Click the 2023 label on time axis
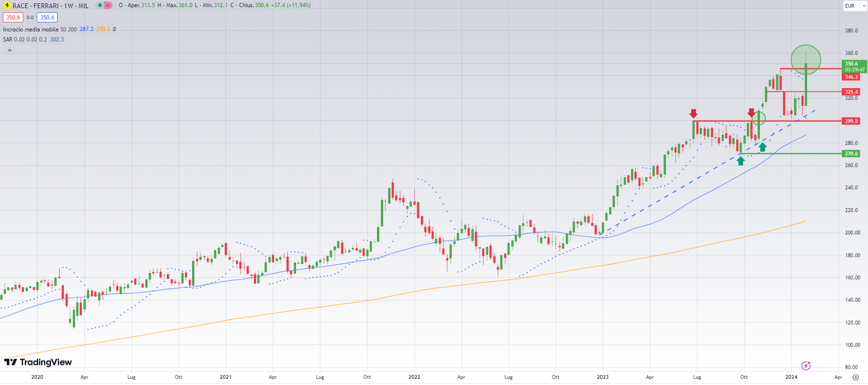Viewport: 868px width, 385px height. (603, 377)
